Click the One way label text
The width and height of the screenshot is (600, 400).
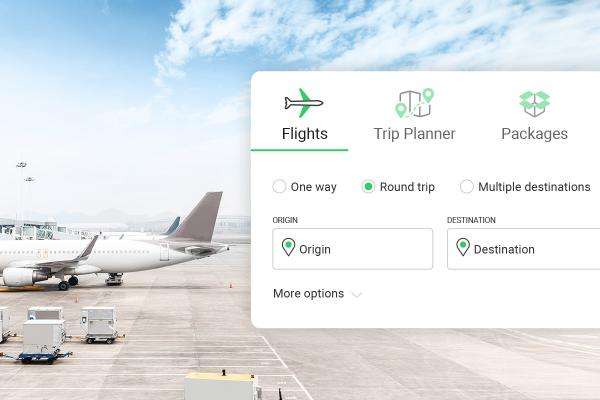click(313, 187)
